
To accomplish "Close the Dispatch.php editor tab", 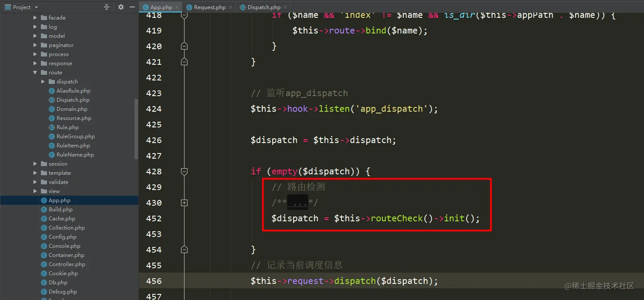I will tap(285, 7).
